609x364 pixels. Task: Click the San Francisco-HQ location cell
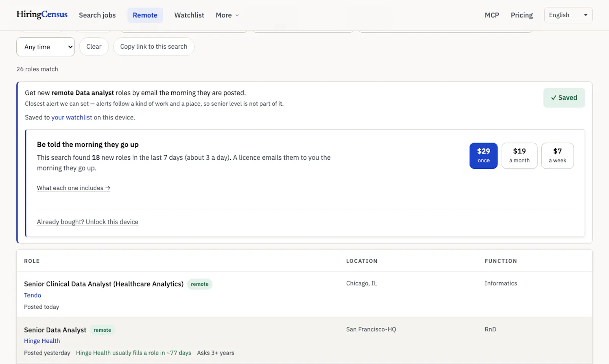371,329
